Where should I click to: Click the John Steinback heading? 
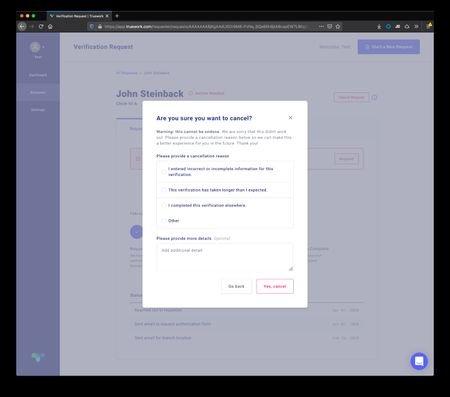(150, 94)
